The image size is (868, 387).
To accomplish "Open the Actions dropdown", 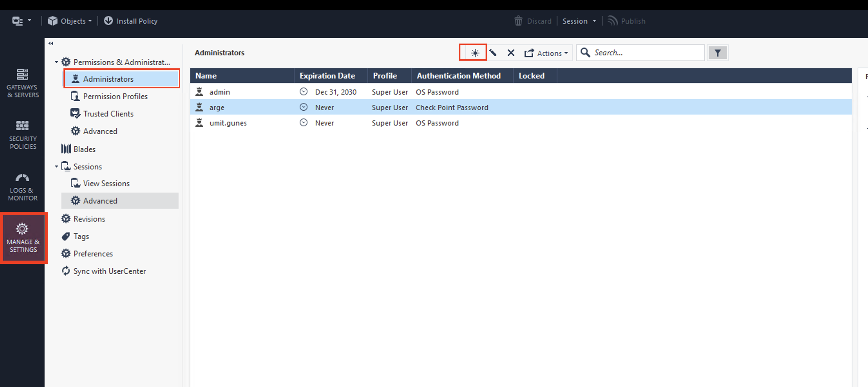I will pos(546,53).
